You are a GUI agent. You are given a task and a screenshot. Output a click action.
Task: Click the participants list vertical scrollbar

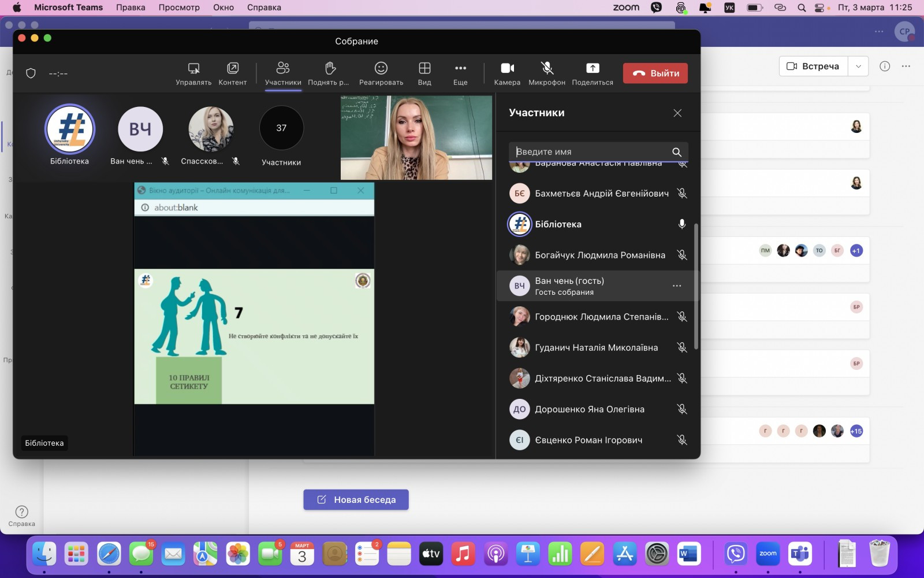[x=696, y=286]
